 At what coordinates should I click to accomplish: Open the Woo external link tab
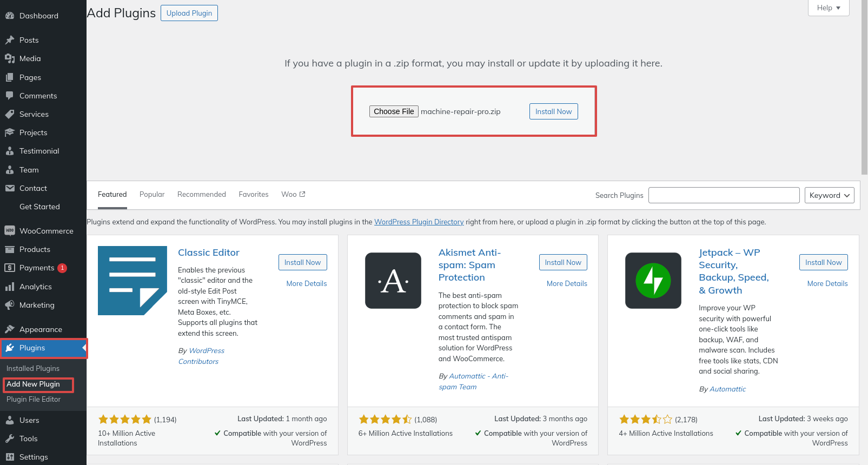(293, 195)
